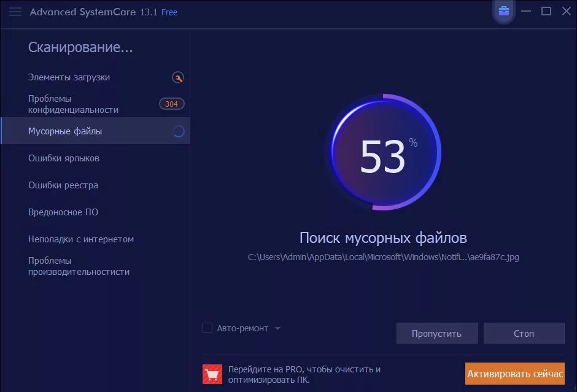Click the wrench icon beside Элементы загрузки
The image size is (577, 392).
click(178, 77)
